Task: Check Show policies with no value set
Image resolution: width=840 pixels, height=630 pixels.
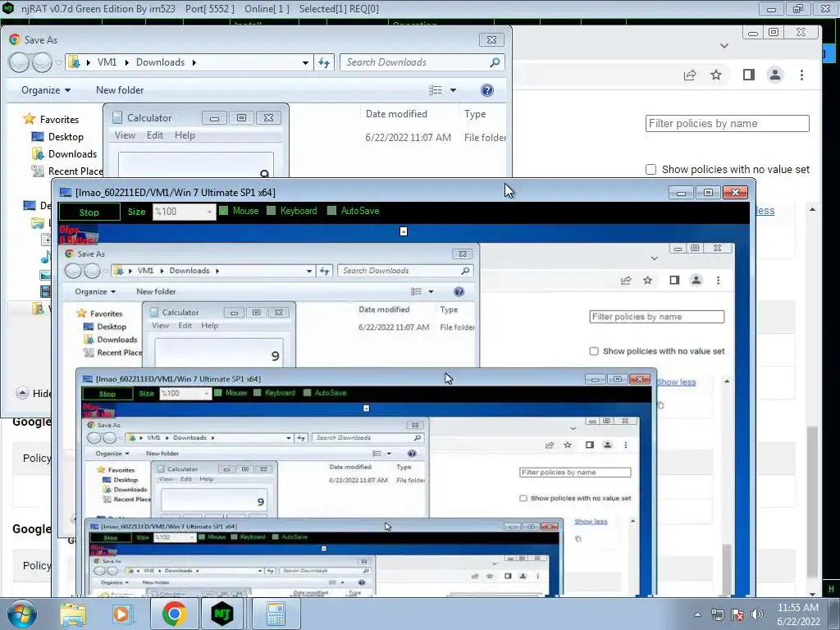Action: (x=651, y=169)
